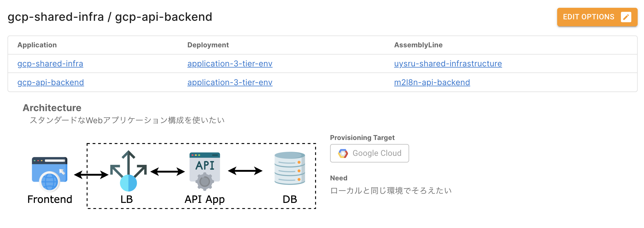Click the Deployment column header
Screen dimensions: 644x228
coord(208,45)
